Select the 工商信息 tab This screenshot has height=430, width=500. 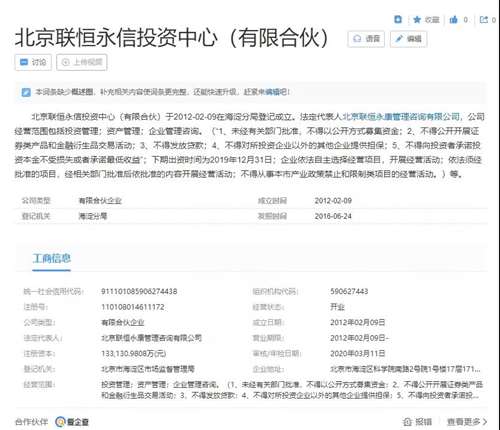pyautogui.click(x=52, y=258)
